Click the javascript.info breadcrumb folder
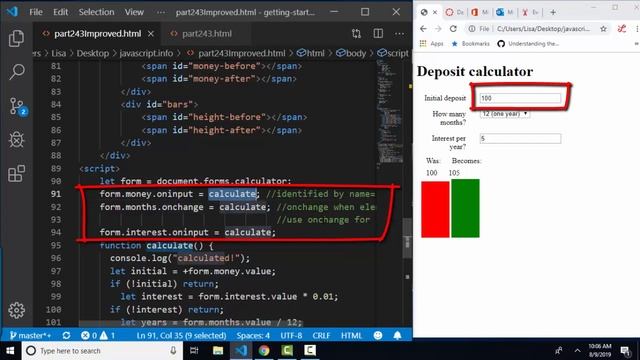The width and height of the screenshot is (640, 360). coord(146,53)
